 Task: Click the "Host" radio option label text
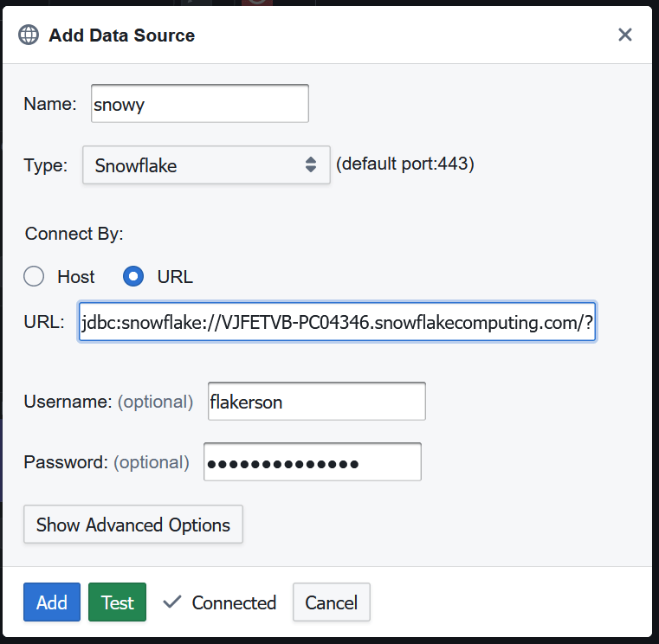pyautogui.click(x=76, y=277)
